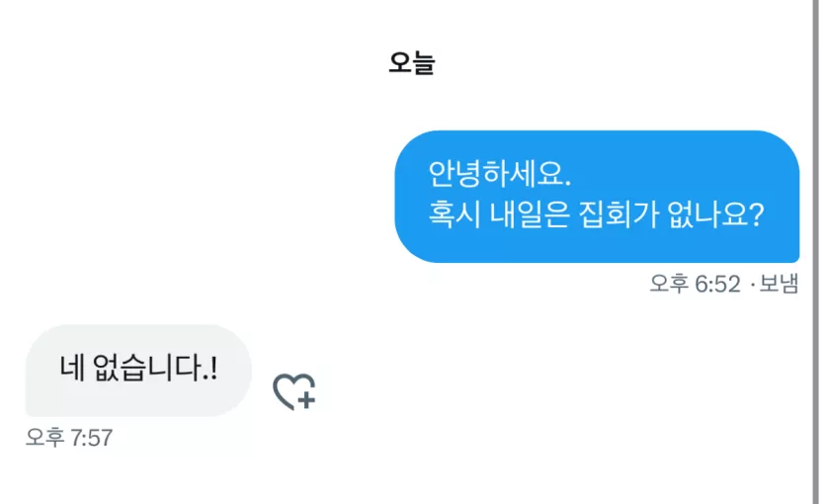Click "없습니다.!" text in gray bubble
The width and height of the screenshot is (825, 504).
coord(155,368)
